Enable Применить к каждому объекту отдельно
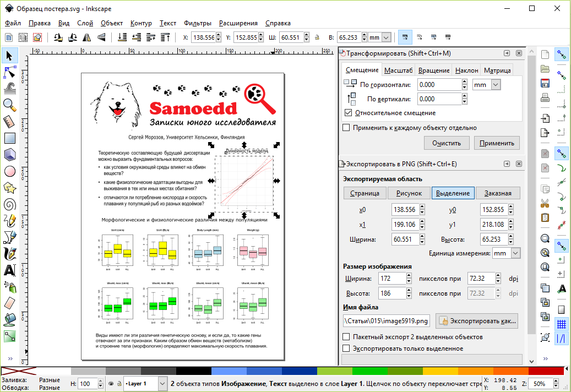This screenshot has width=571, height=392. tap(346, 128)
